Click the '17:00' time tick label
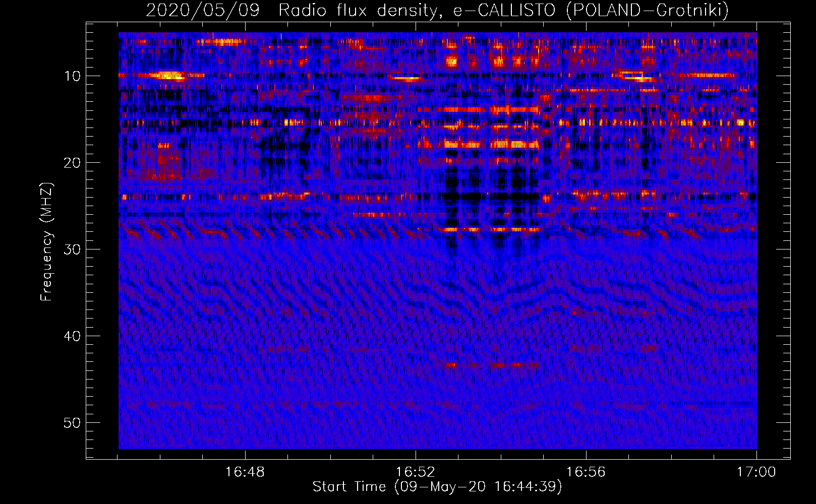 pyautogui.click(x=756, y=472)
